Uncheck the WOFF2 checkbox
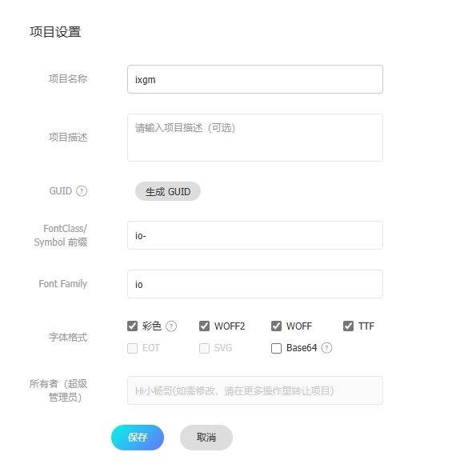Viewport: 452px width, 476px height. click(x=204, y=326)
